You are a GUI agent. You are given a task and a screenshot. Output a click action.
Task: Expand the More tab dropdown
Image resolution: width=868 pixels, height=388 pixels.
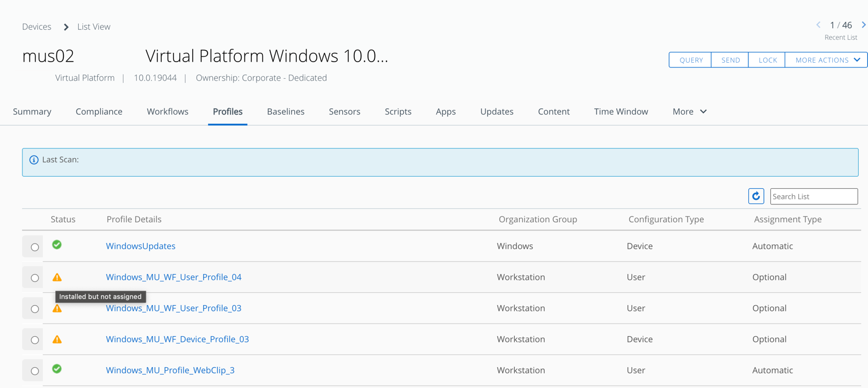(x=689, y=112)
